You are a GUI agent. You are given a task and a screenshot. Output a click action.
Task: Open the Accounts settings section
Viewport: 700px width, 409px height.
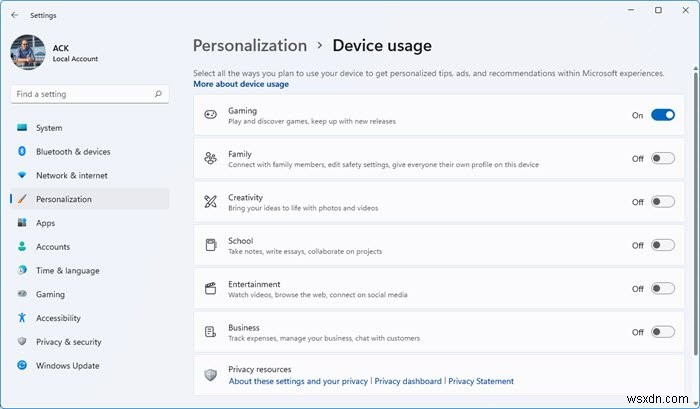[x=53, y=247]
